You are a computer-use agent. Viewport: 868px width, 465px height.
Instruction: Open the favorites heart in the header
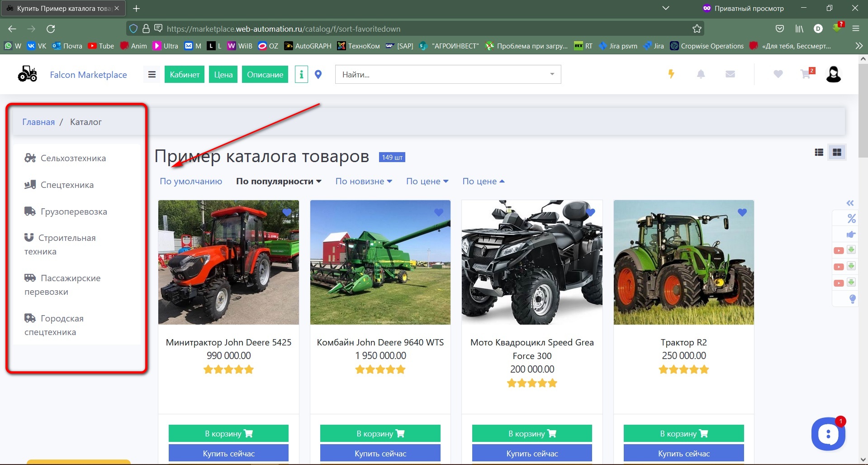click(x=778, y=74)
